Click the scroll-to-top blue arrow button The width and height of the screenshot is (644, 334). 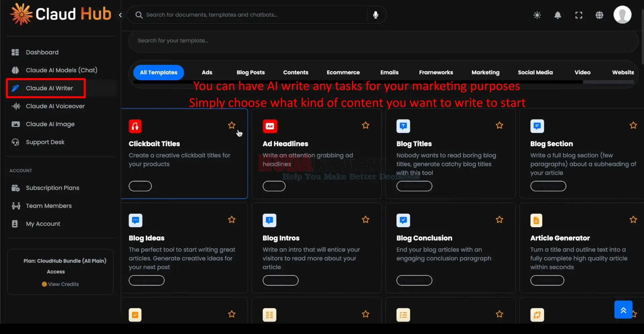623,310
